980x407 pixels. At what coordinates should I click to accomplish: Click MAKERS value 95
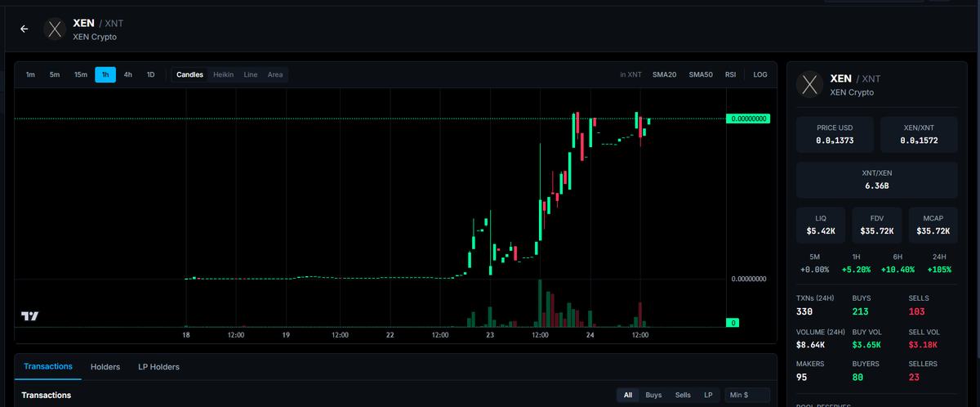coord(804,377)
